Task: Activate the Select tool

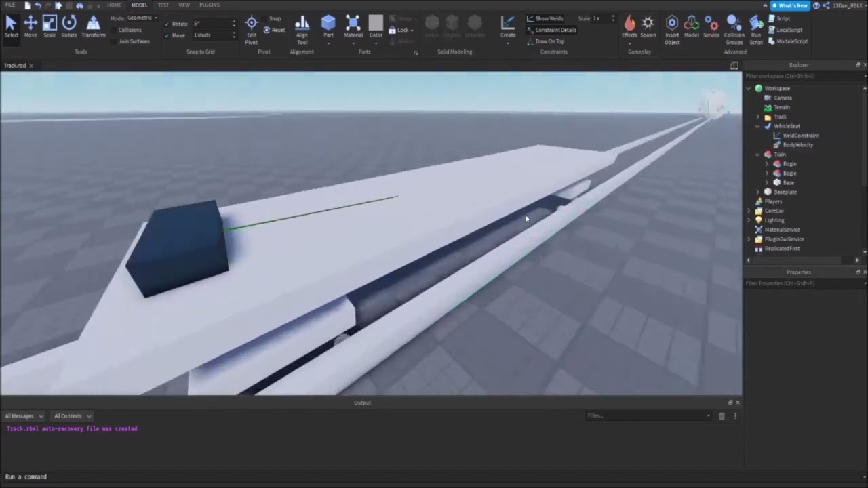Action: pos(12,27)
